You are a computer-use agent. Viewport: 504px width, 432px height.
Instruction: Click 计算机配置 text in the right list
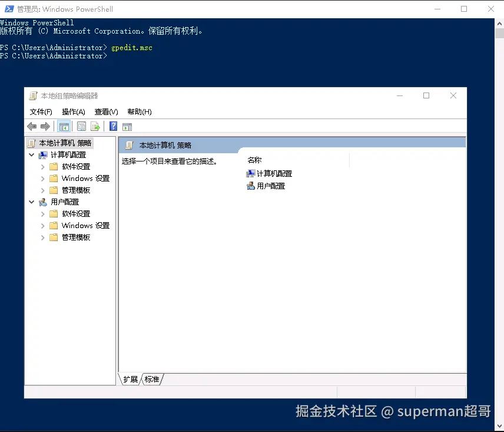(274, 174)
